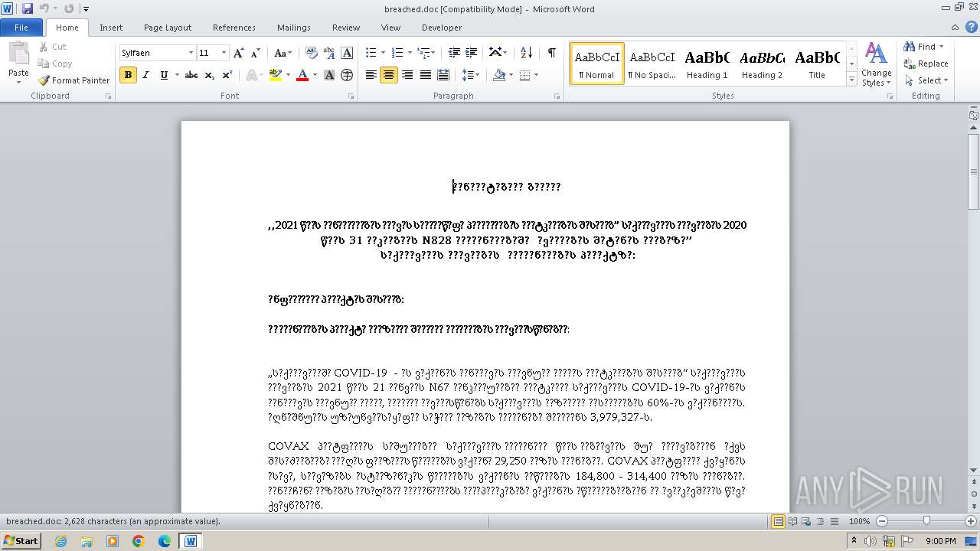Click the Copy command
The height and width of the screenshot is (551, 980).
[x=55, y=64]
